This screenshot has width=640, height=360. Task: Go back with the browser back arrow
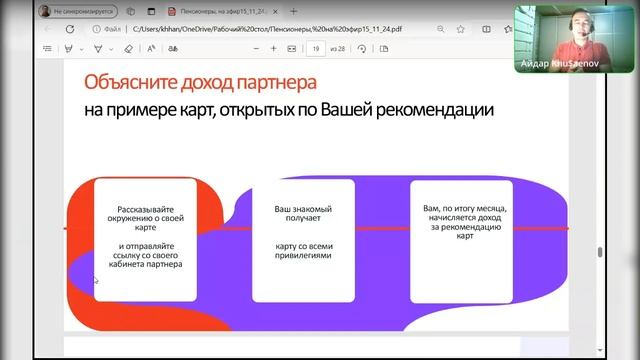coord(47,29)
